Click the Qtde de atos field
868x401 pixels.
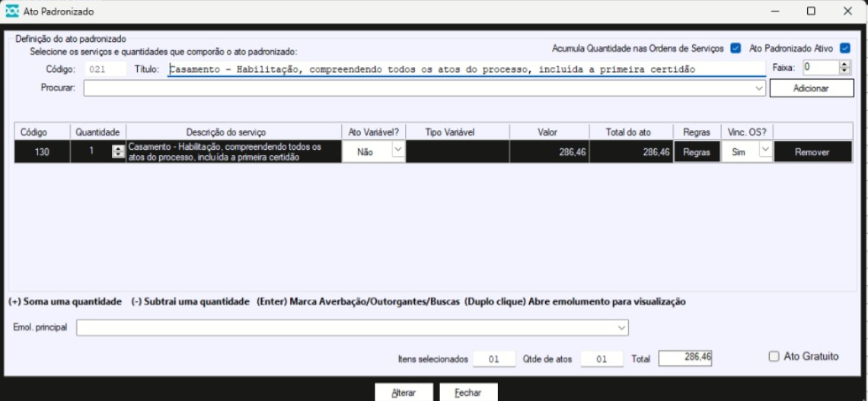(602, 359)
